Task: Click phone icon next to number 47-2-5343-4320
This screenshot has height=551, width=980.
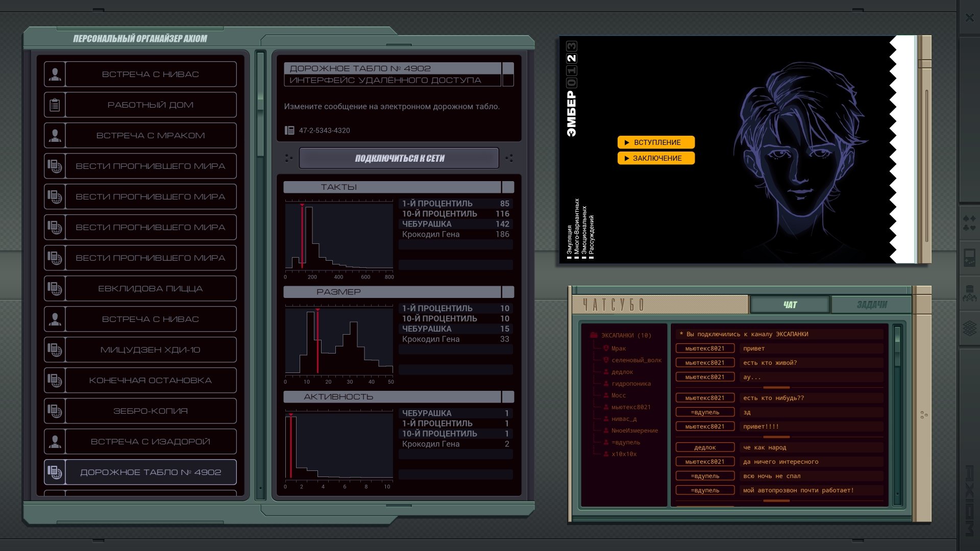Action: pos(289,130)
